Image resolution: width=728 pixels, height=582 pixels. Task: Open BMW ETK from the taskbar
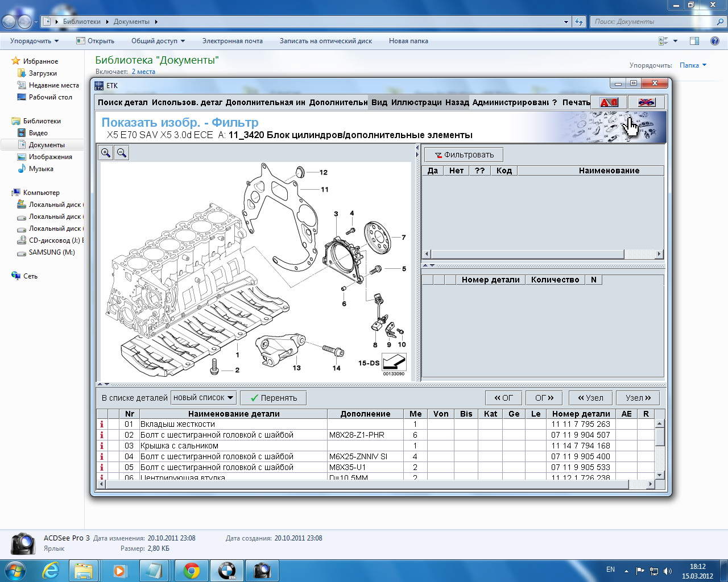click(227, 570)
